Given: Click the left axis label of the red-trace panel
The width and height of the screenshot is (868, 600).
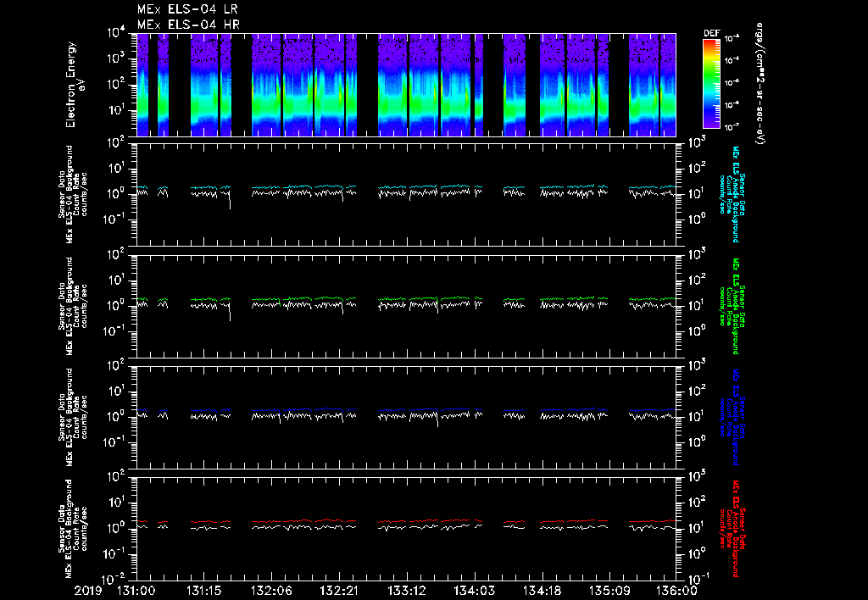Looking at the screenshot, I should tap(73, 529).
